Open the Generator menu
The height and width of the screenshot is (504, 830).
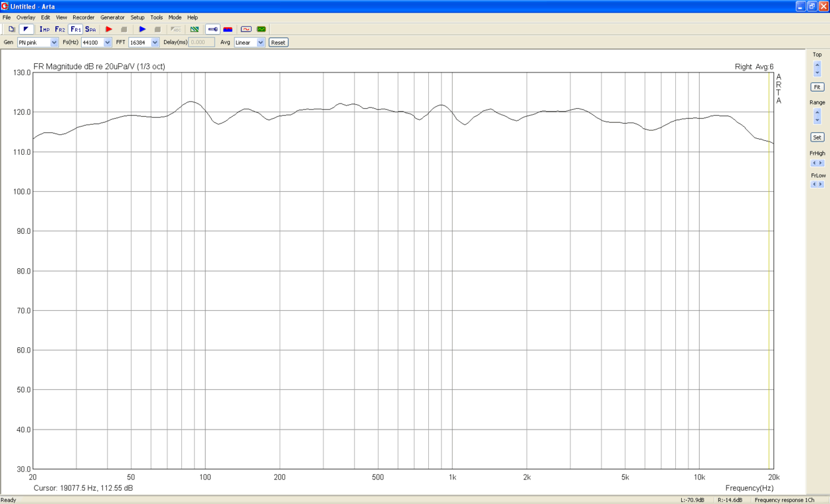(113, 18)
